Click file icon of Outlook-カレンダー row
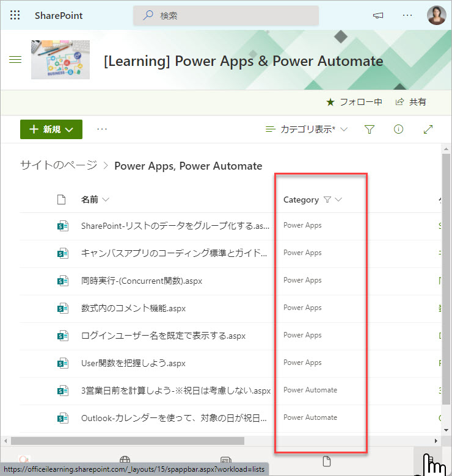The image size is (452, 476). point(62,418)
